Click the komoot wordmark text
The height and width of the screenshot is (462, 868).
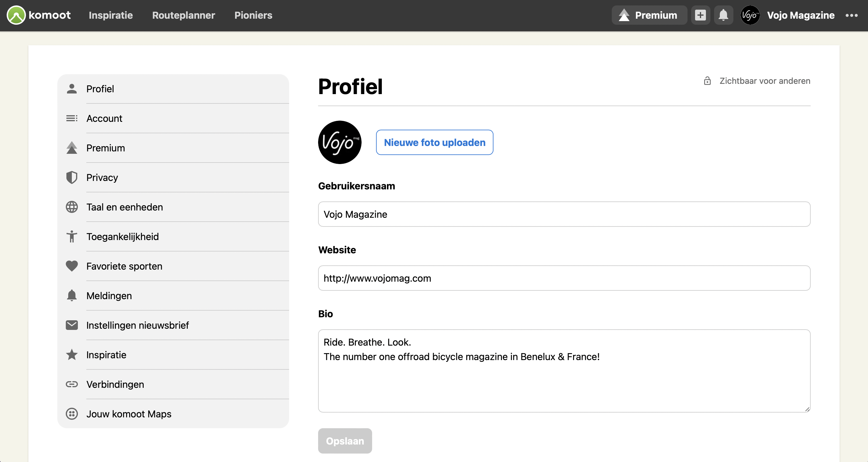click(49, 15)
